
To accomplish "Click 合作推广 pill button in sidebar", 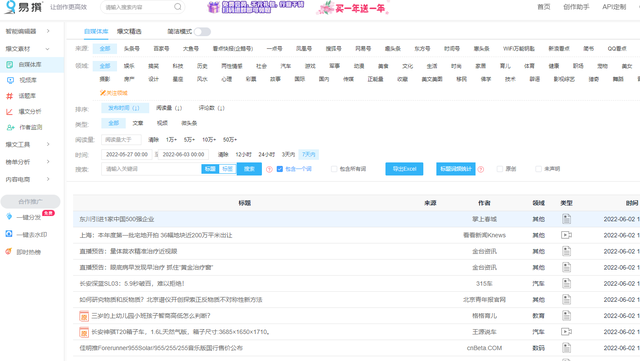I will pyautogui.click(x=30, y=201).
